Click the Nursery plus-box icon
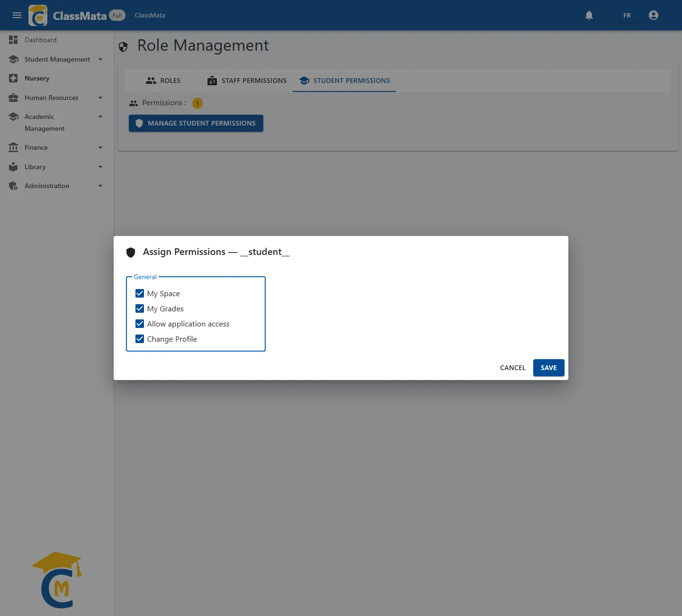 coord(13,78)
